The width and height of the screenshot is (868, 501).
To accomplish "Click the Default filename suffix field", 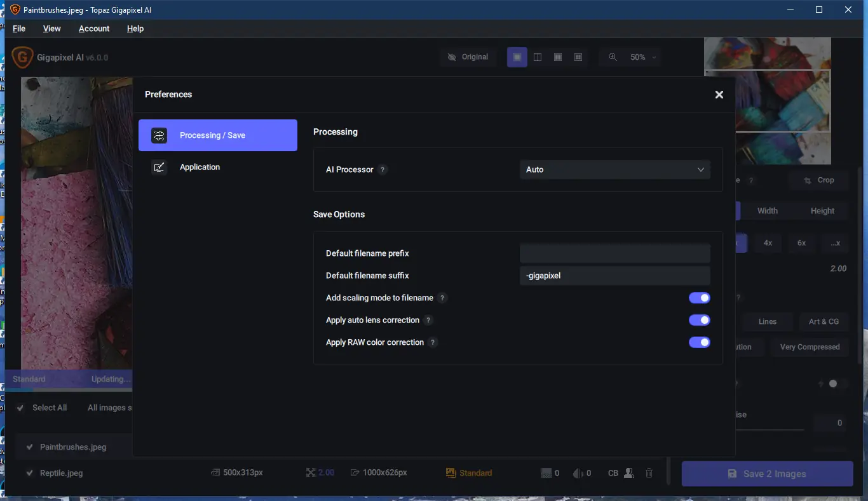I will [615, 276].
